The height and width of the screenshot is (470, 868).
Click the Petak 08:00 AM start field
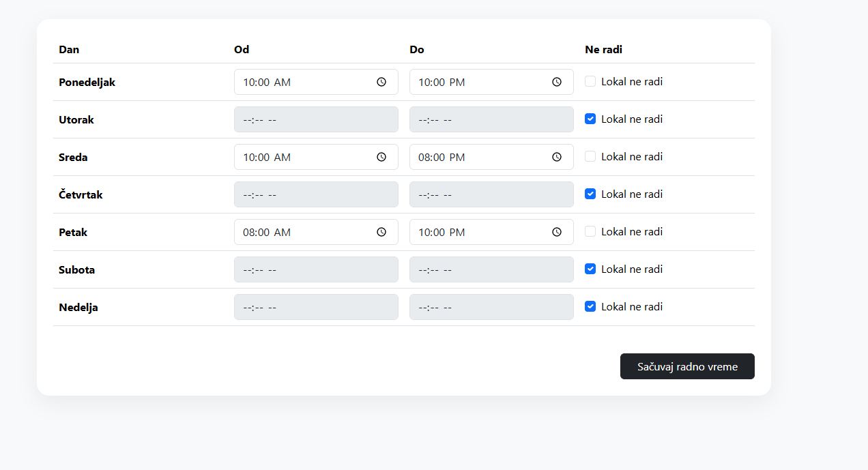pos(316,232)
